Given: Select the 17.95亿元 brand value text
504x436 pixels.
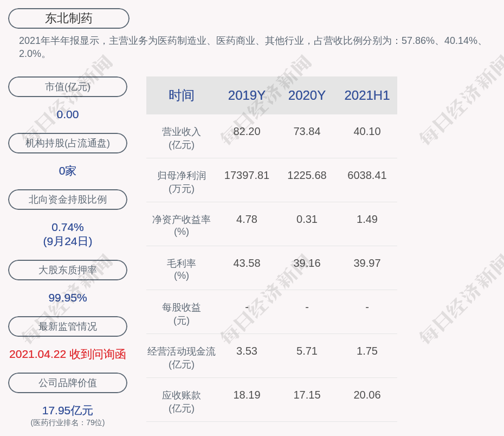Looking at the screenshot, I should point(68,411).
